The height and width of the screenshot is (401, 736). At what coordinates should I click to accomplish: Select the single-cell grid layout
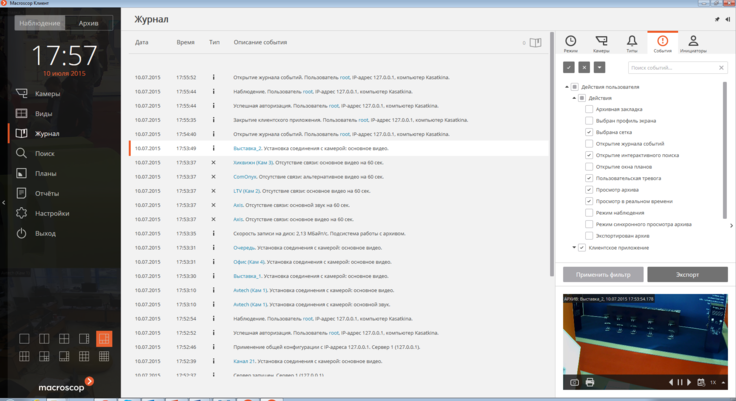coord(24,339)
